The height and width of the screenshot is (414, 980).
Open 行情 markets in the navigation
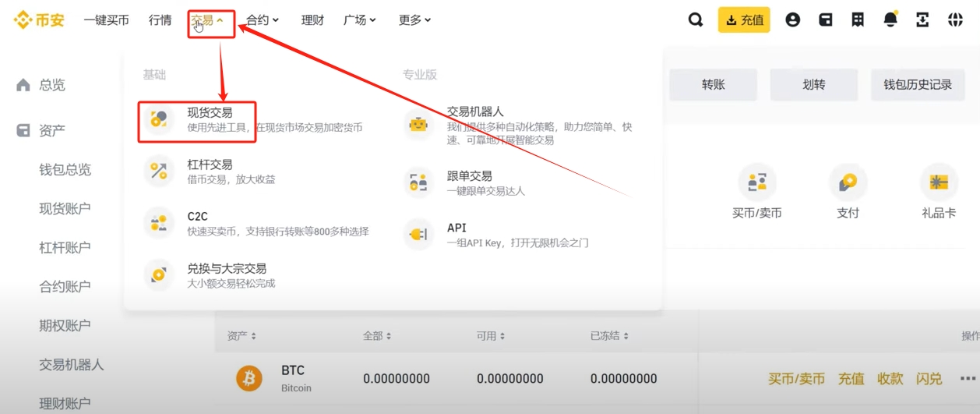[160, 20]
